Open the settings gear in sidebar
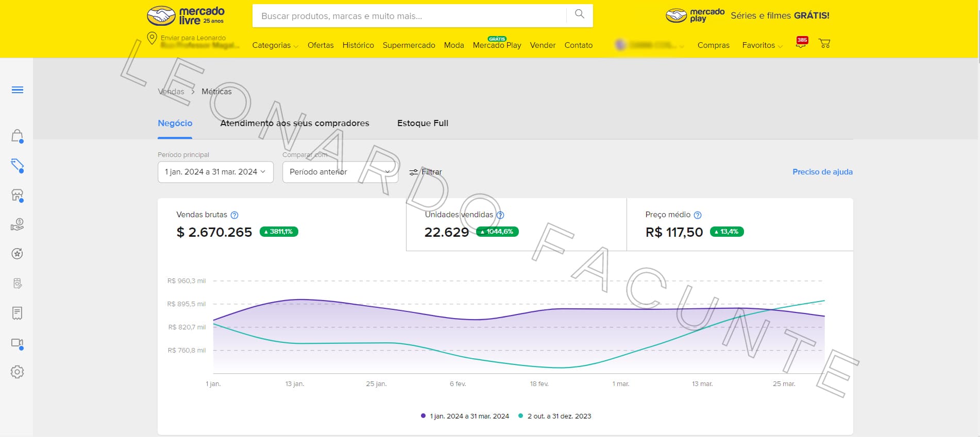The width and height of the screenshot is (980, 437). (x=17, y=372)
